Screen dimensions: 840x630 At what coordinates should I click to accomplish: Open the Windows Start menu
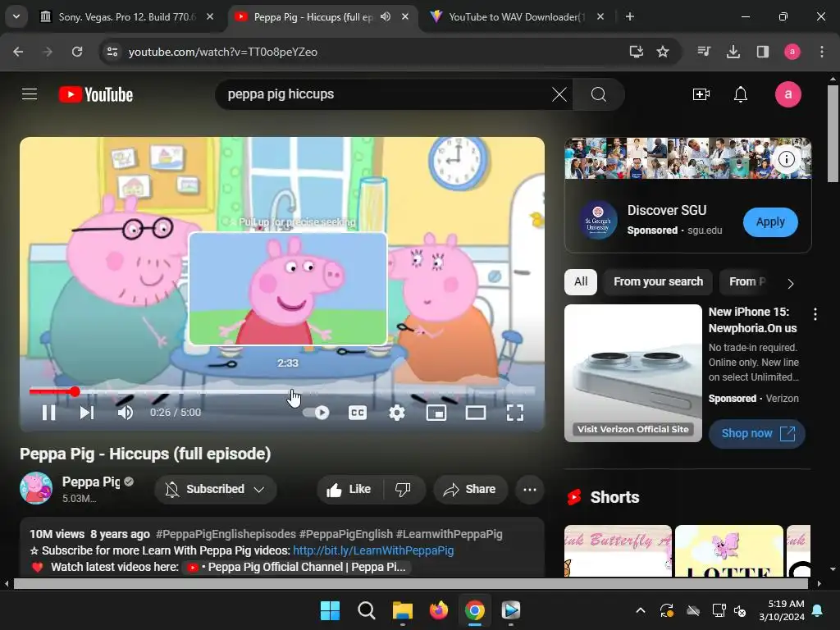[330, 610]
